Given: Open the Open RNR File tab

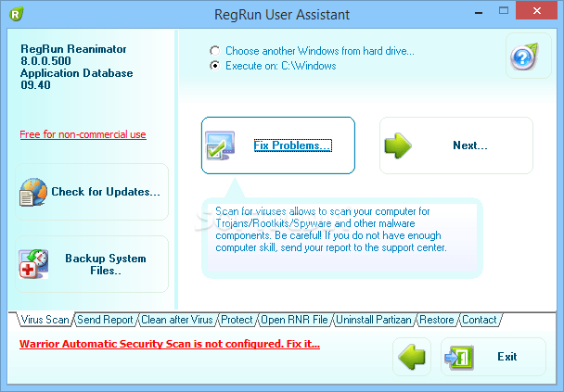Looking at the screenshot, I should click(294, 320).
